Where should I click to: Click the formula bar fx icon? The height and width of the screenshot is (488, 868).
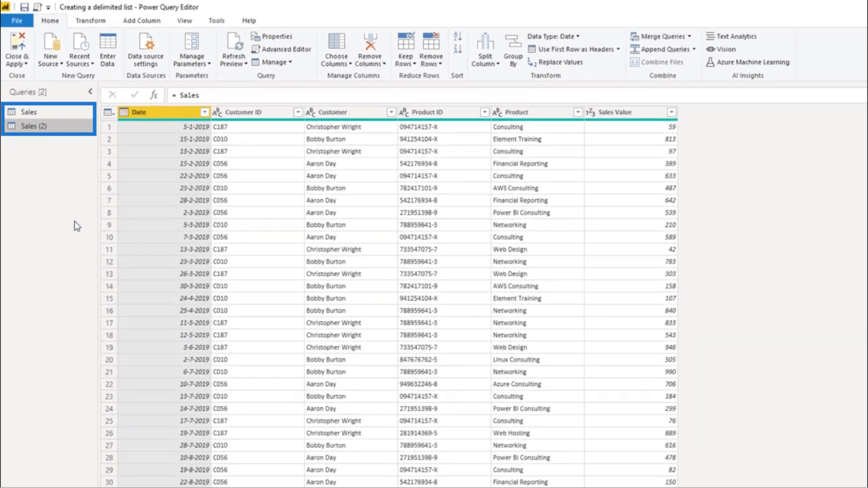154,95
